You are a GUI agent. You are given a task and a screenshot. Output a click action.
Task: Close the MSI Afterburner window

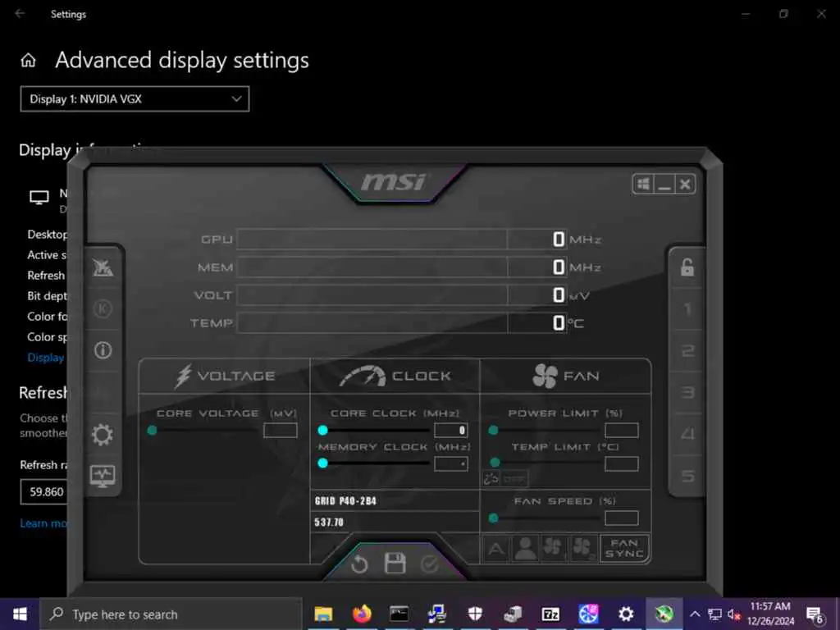[685, 185]
